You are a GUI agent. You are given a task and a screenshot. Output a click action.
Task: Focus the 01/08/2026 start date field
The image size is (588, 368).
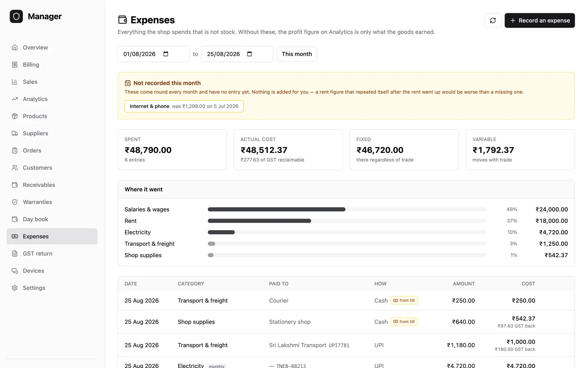[x=153, y=54]
